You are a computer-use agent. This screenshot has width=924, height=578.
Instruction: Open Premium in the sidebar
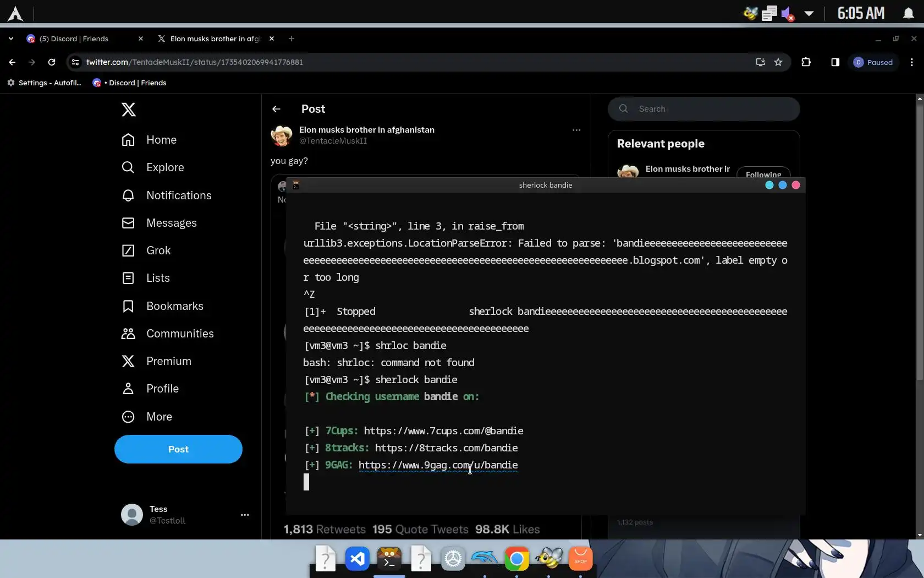click(x=156, y=361)
